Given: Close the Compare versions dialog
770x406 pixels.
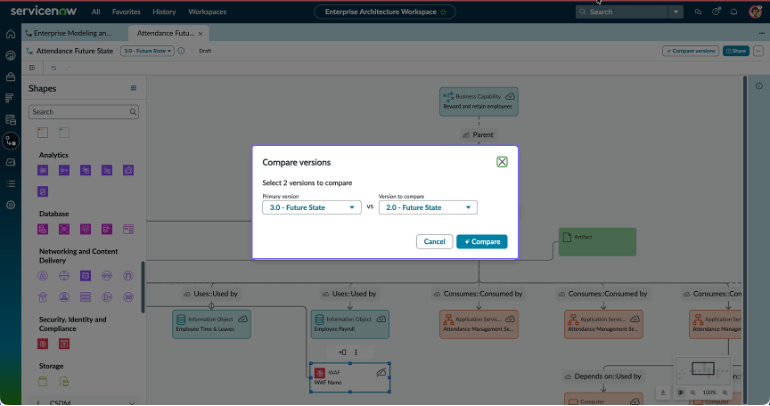Looking at the screenshot, I should click(x=501, y=162).
